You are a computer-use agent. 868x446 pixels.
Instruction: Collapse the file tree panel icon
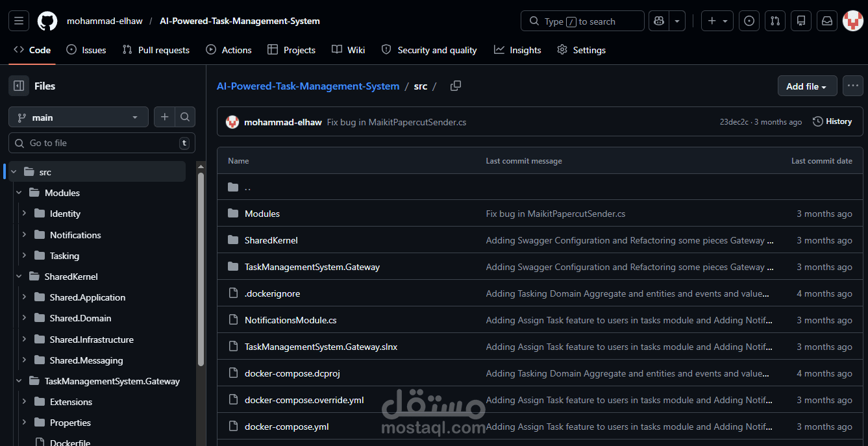click(x=19, y=86)
